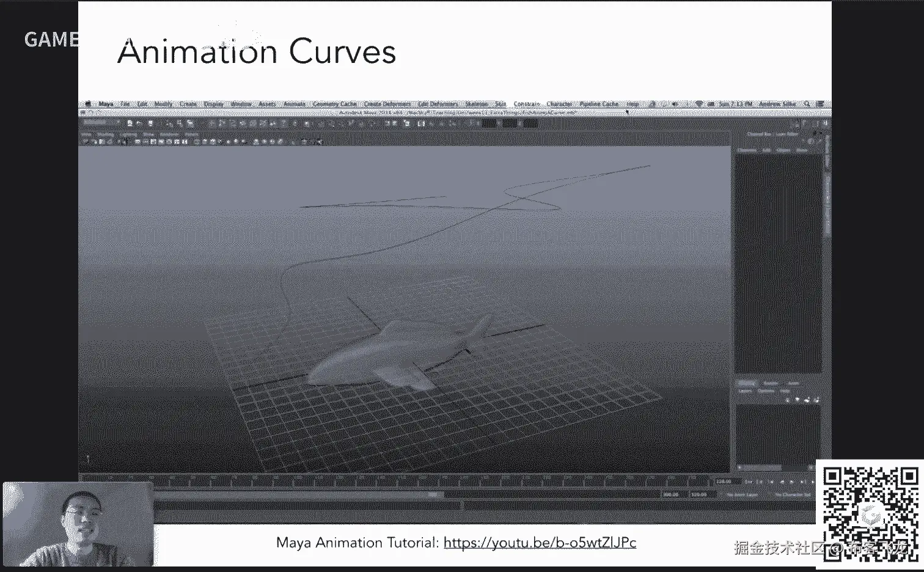This screenshot has width=924, height=572.
Task: Switch to the Render layer tab
Action: point(771,383)
